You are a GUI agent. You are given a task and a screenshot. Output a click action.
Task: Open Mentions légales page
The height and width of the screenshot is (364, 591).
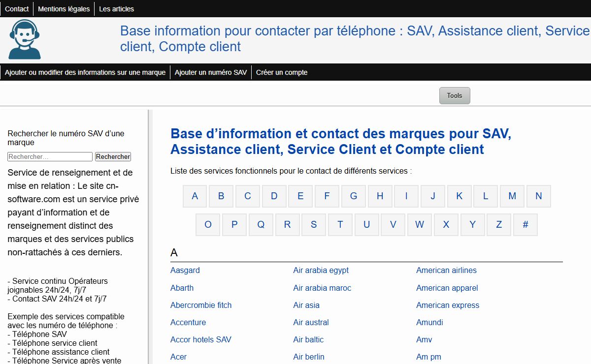[x=64, y=9]
